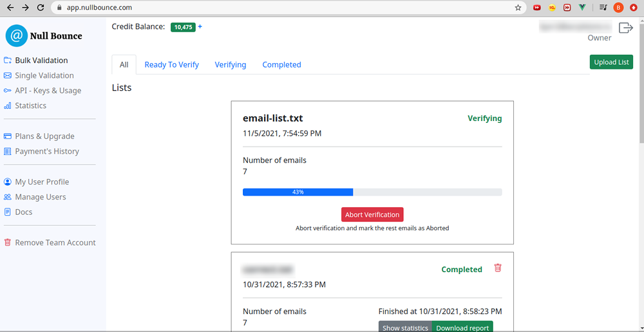Open Manage Users page
The image size is (644, 332).
pyautogui.click(x=41, y=197)
